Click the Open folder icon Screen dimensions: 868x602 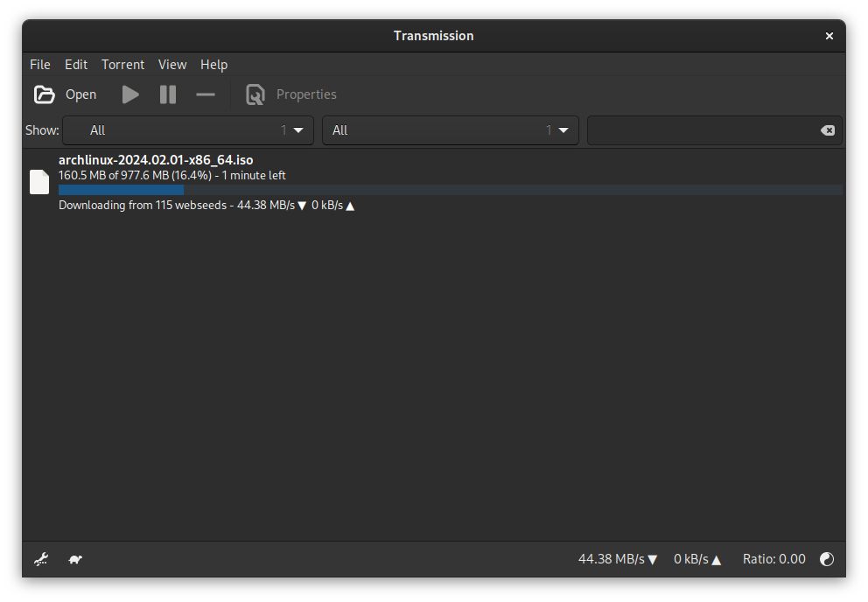point(45,94)
